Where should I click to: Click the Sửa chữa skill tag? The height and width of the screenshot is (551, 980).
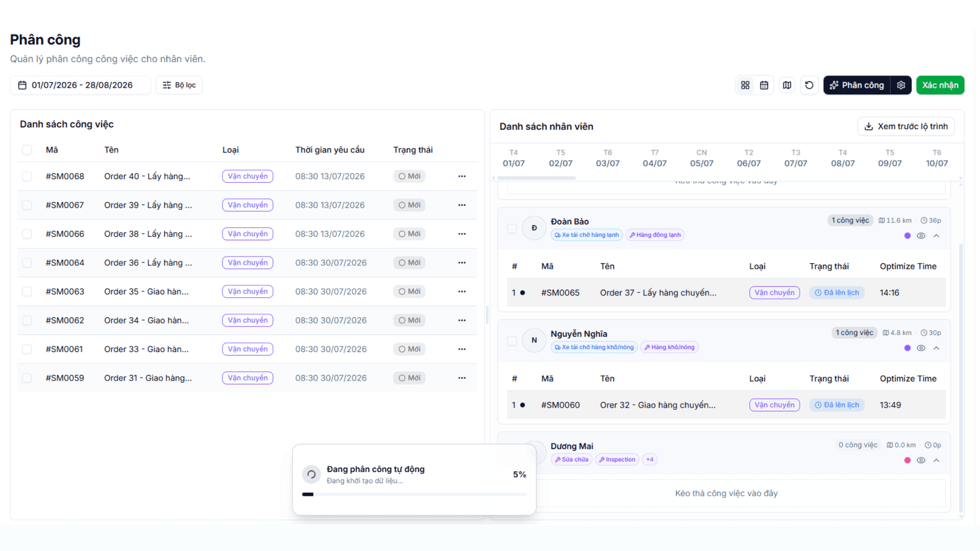tap(572, 460)
